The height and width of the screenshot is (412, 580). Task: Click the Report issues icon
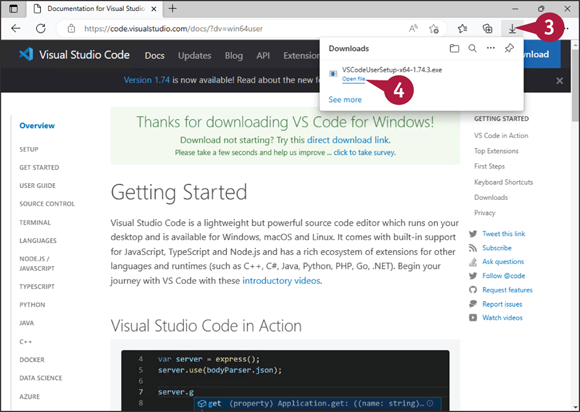(473, 304)
